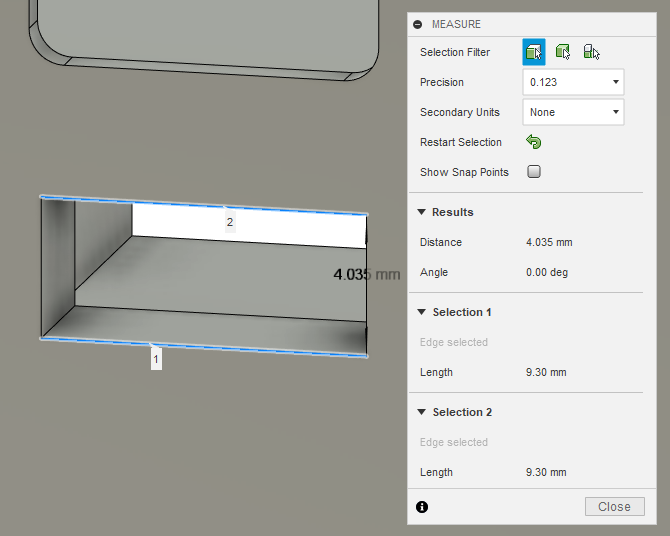
Task: Select the body selection filter icon
Action: point(563,52)
